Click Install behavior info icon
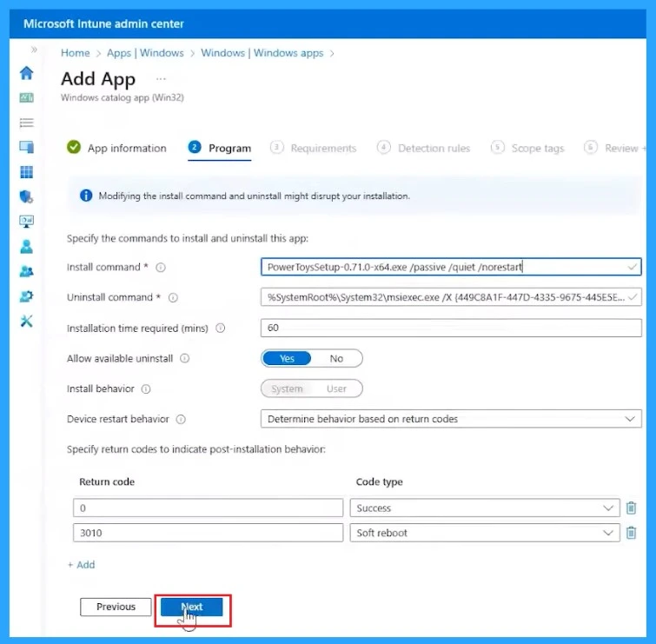 tap(146, 389)
